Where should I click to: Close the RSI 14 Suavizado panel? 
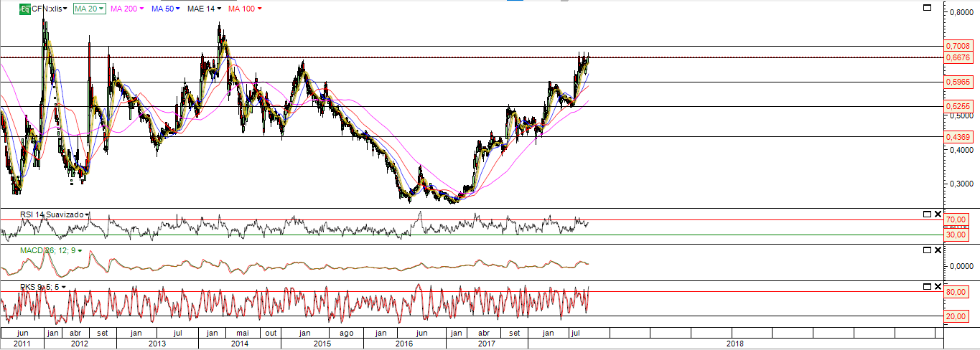[938, 214]
